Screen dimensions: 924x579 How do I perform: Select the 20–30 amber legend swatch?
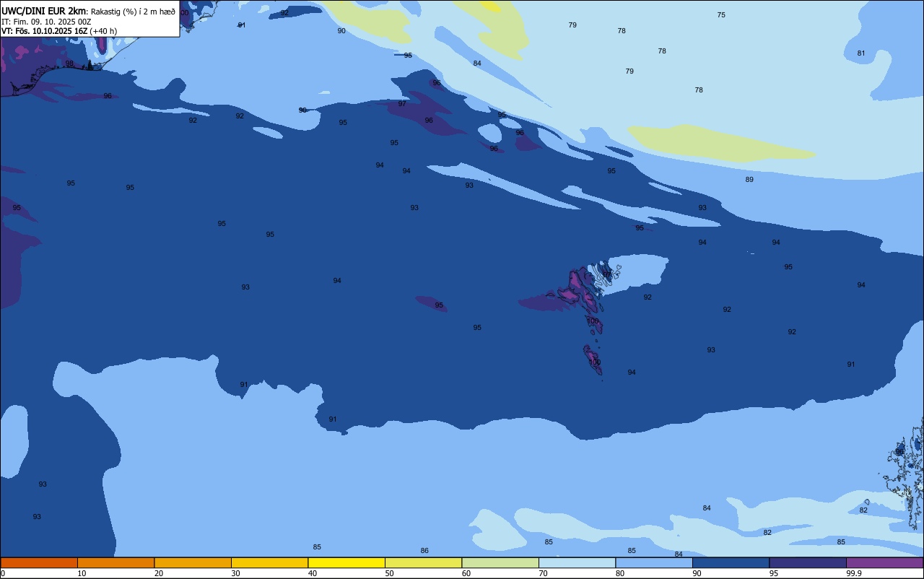point(193,562)
